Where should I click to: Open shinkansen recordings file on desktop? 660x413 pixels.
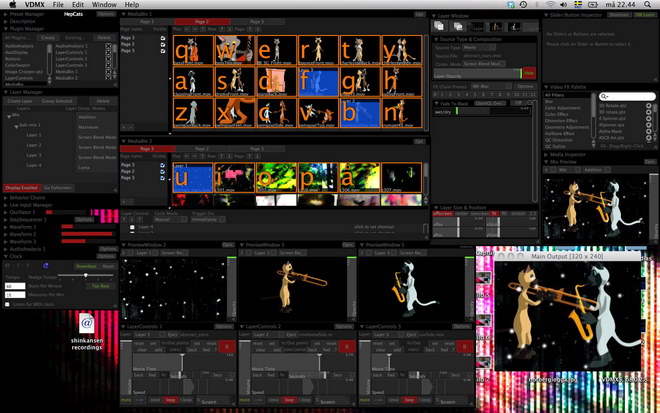coord(86,331)
